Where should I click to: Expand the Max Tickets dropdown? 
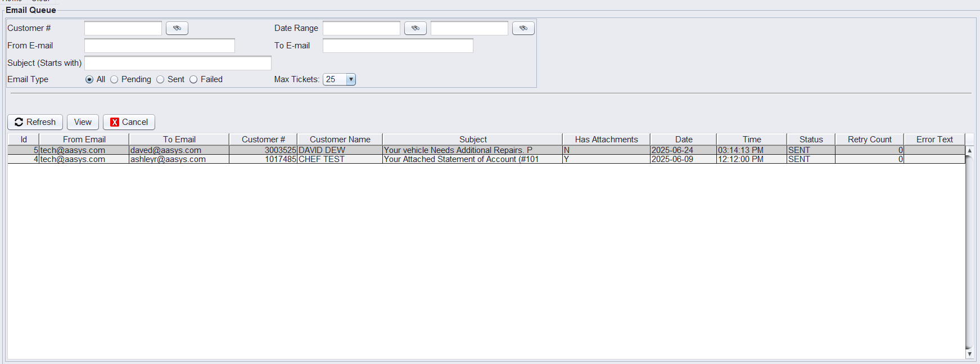351,79
